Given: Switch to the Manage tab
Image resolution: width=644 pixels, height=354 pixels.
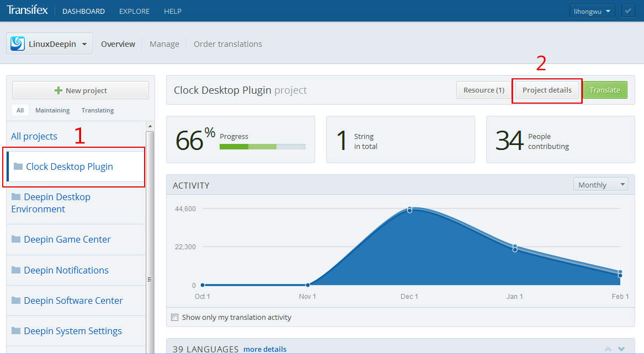Looking at the screenshot, I should click(x=164, y=44).
